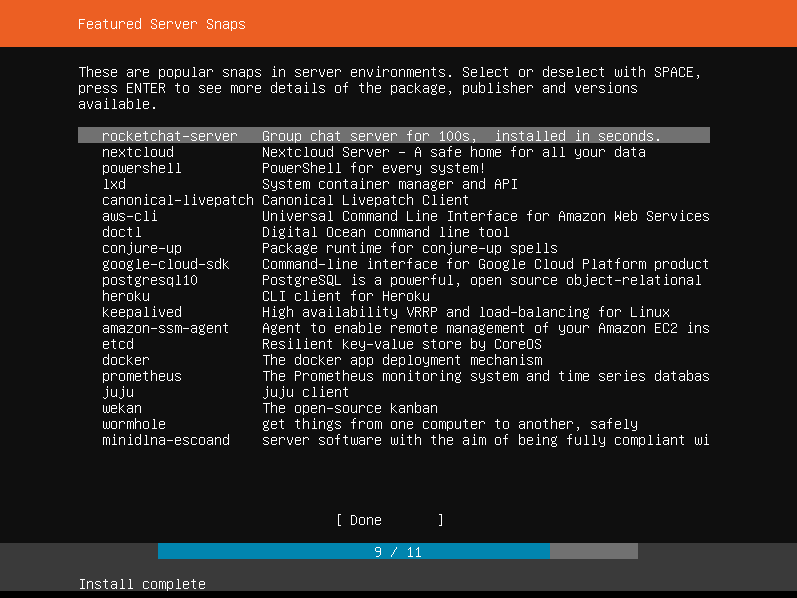Click description 'Digital Ocean command line tool'
Viewport: 797px width, 598px height.
click(385, 232)
